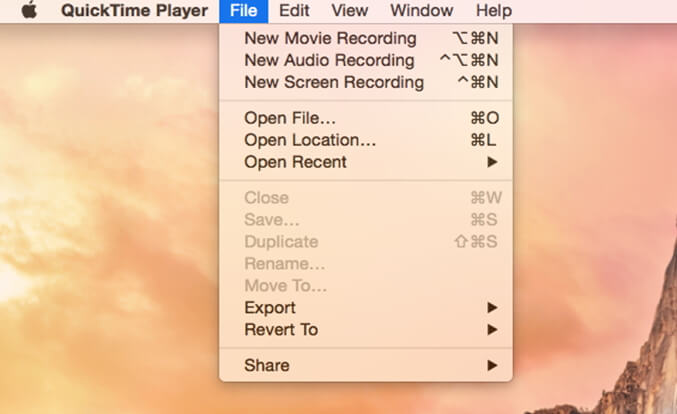677x414 pixels.
Task: Expand the Export submenu
Action: (366, 308)
